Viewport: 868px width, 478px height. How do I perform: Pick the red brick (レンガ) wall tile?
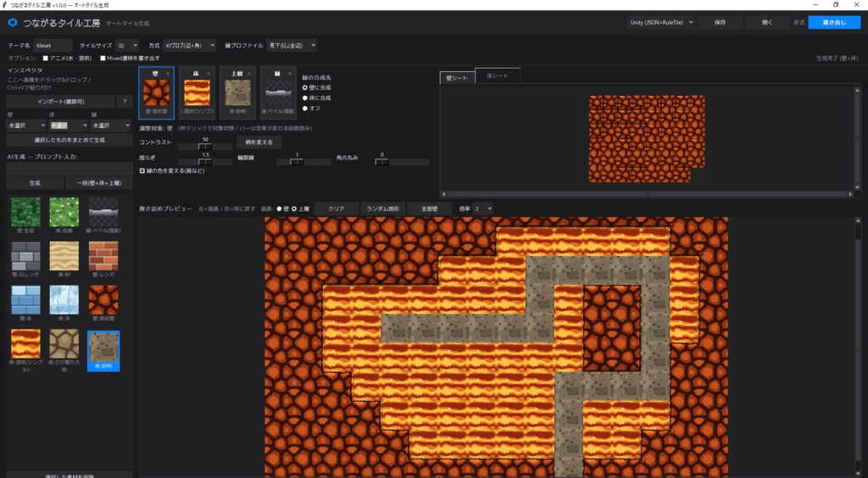click(x=103, y=256)
